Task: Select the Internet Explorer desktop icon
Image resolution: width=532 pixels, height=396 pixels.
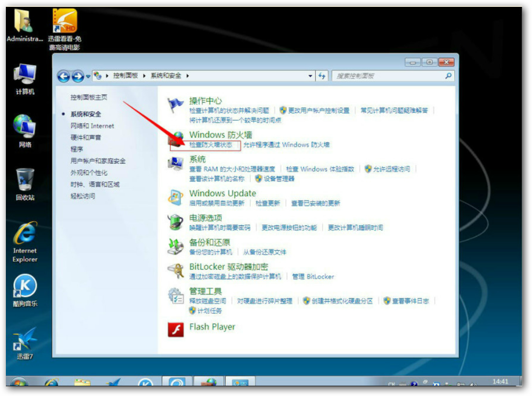Action: 25,242
